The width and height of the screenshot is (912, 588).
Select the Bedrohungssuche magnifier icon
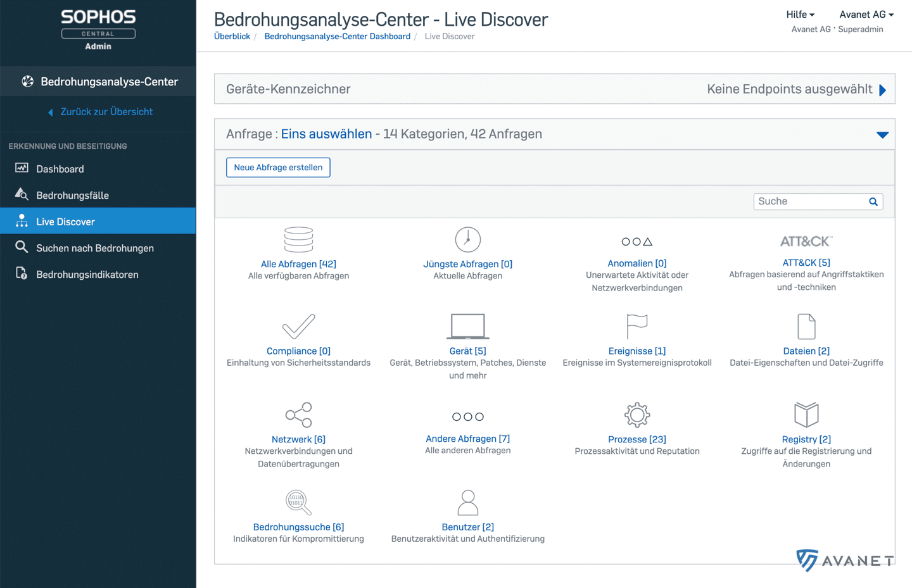click(298, 503)
